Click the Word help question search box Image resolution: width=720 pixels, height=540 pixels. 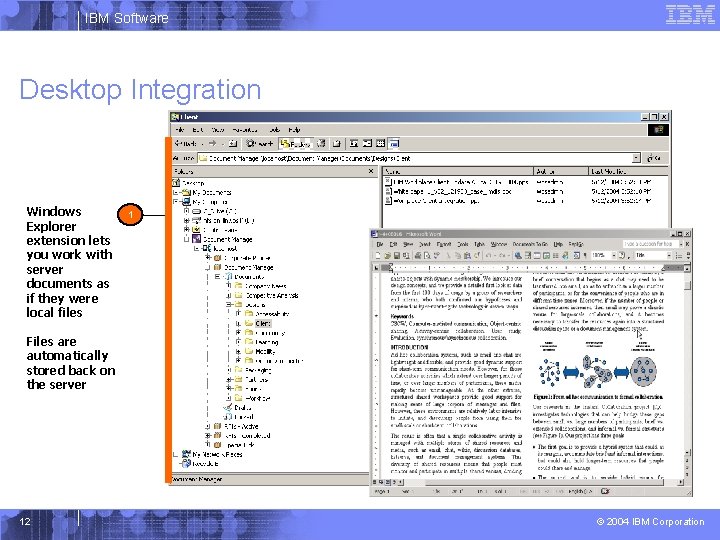click(x=651, y=244)
